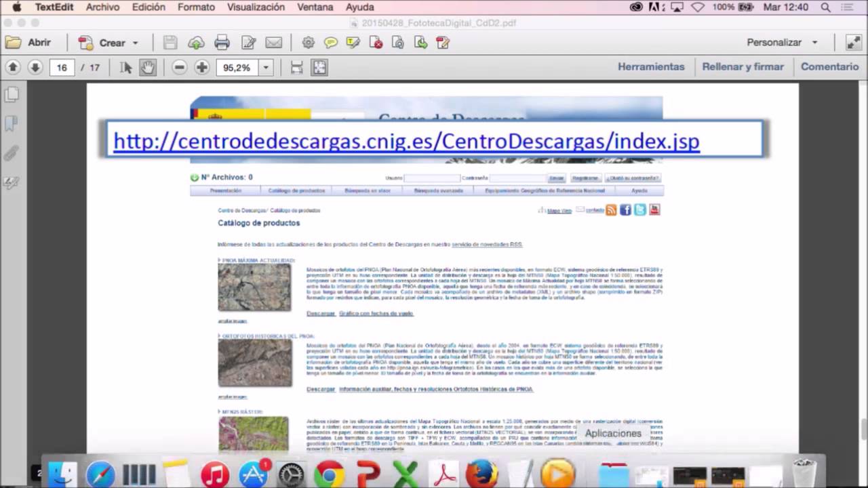Click the save floppy disk icon

[170, 43]
